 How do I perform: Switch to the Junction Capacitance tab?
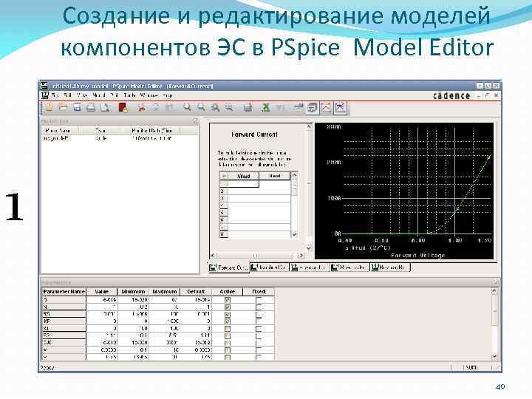pyautogui.click(x=269, y=267)
